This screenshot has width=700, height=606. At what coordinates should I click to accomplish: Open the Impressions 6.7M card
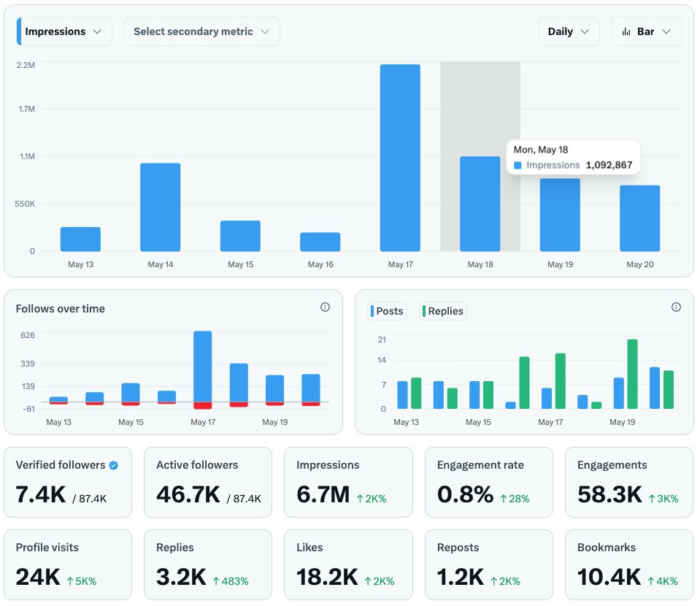pos(348,483)
